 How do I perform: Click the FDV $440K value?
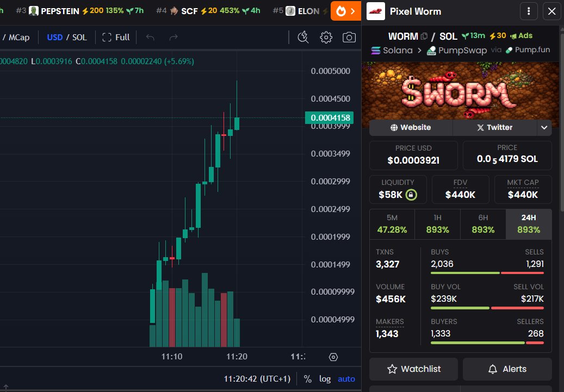pos(460,195)
